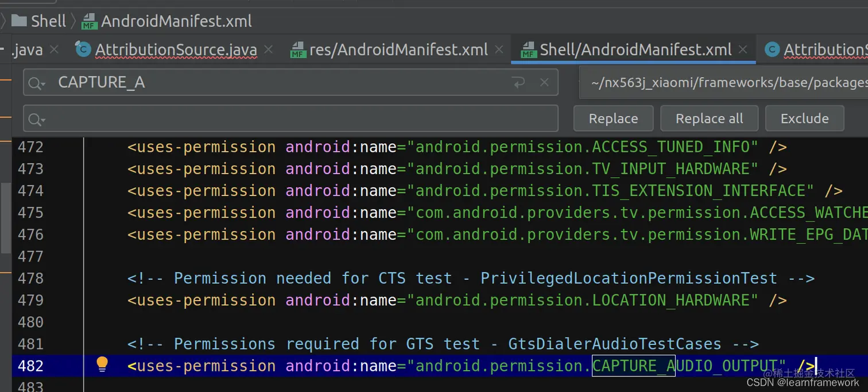Insert a newline in the search field
The image size is (868, 392).
pos(518,83)
